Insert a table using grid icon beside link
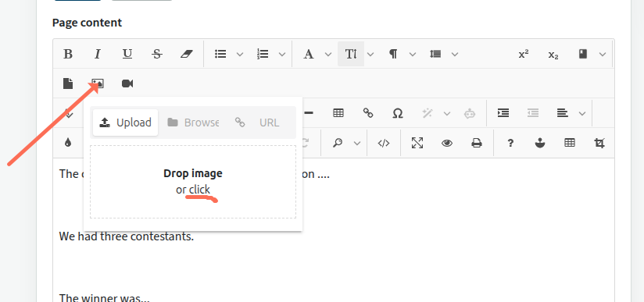644x302 pixels. coord(338,113)
